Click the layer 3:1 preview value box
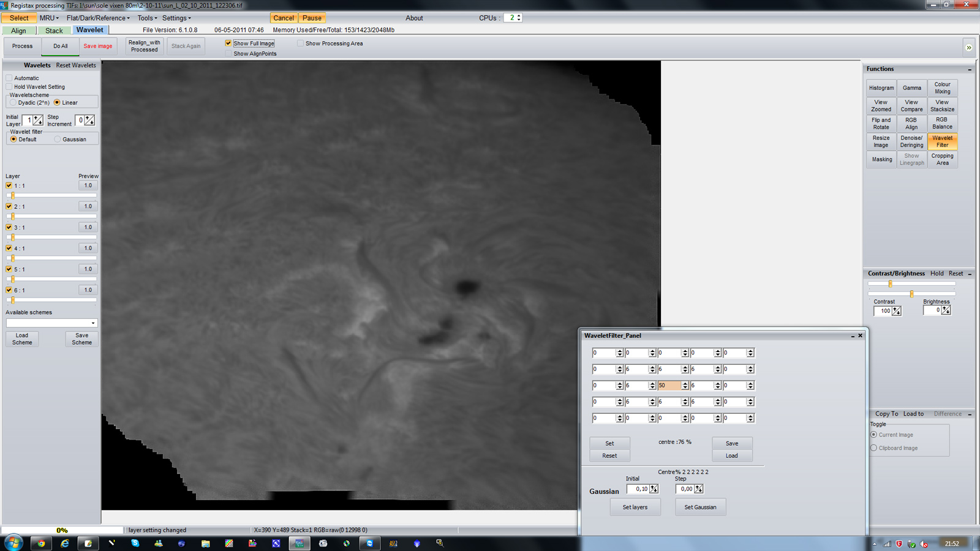 tap(88, 227)
